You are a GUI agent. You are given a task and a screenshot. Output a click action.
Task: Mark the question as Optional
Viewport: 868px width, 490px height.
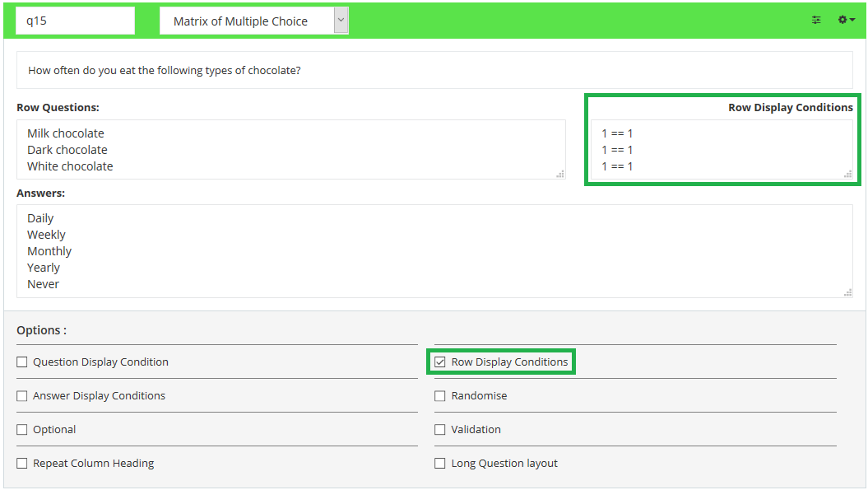[x=22, y=429]
